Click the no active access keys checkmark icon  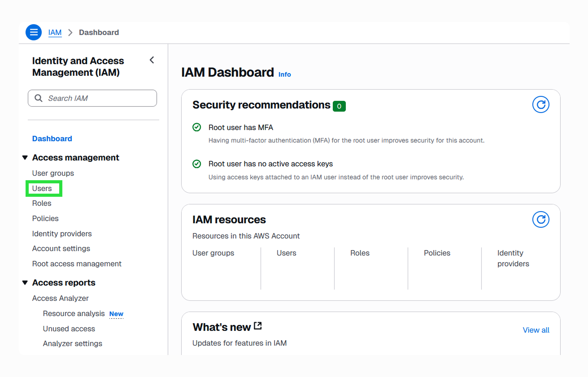197,164
